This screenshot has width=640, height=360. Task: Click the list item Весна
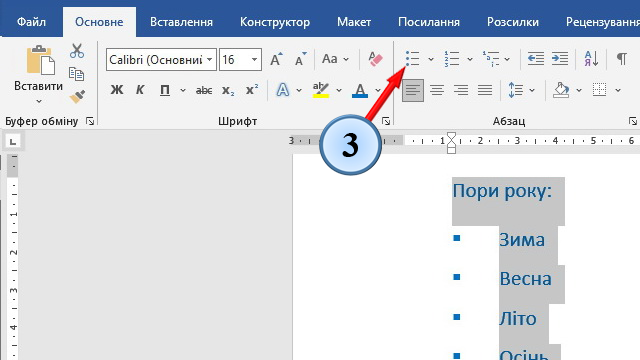[x=525, y=279]
